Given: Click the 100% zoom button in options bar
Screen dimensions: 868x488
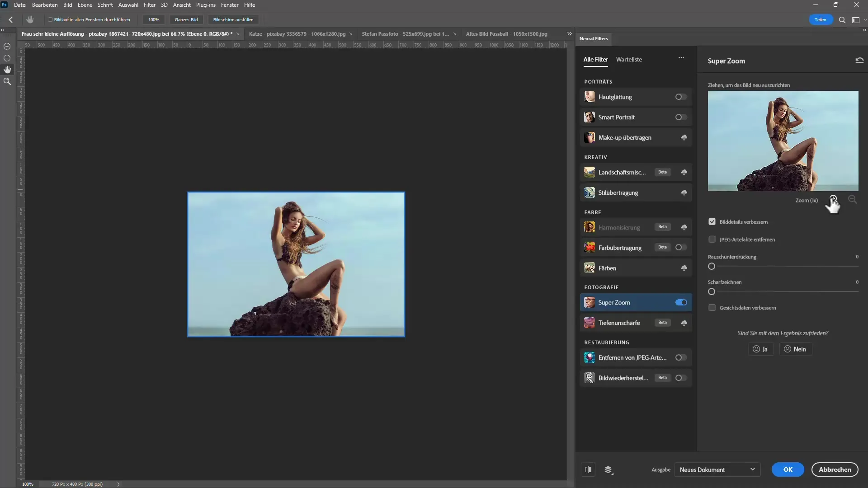Looking at the screenshot, I should point(154,19).
